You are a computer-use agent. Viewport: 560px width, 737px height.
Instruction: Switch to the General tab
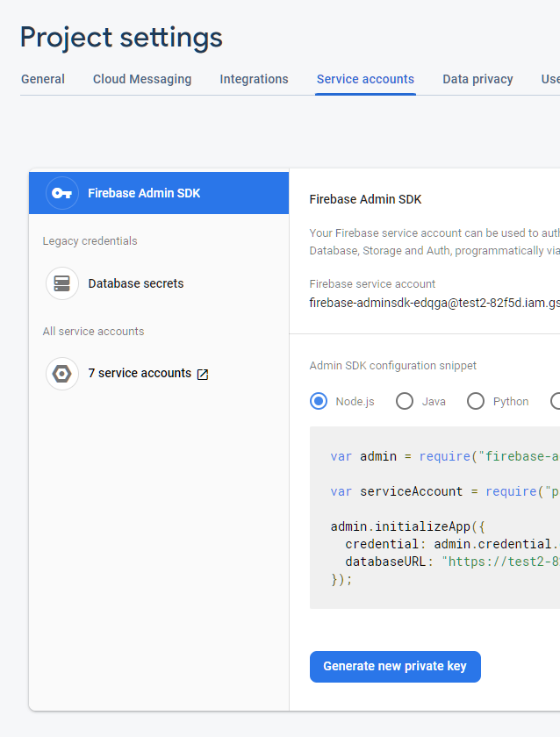click(43, 79)
